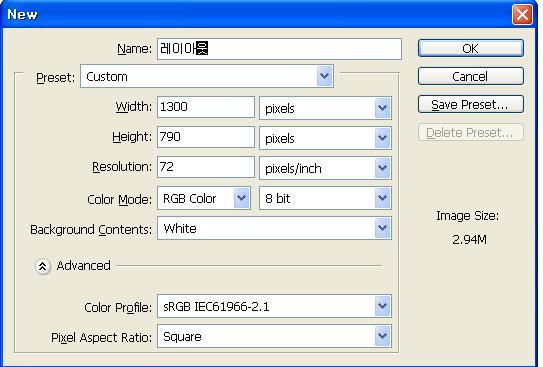
Task: Click the New dialog title bar
Action: pos(256,15)
